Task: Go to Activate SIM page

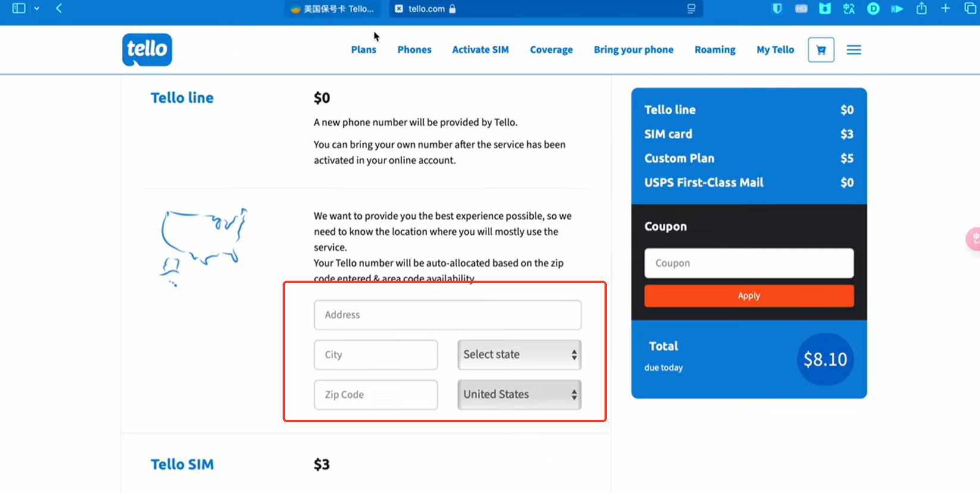Action: coord(480,50)
